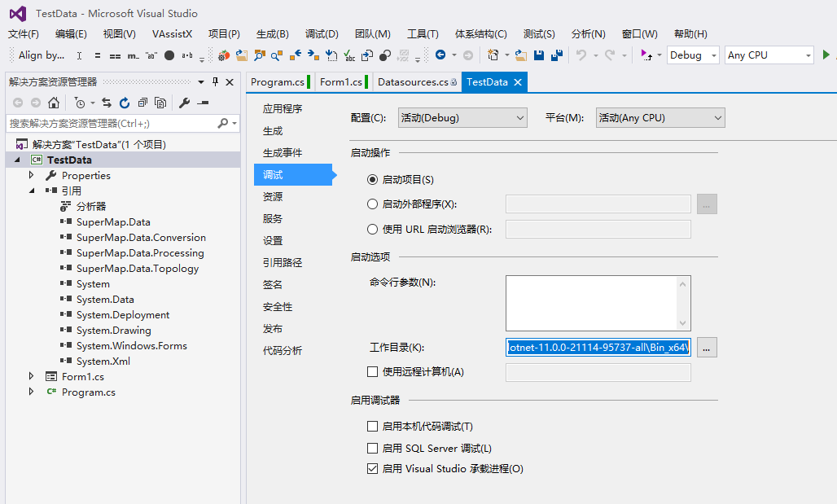The image size is (837, 504).
Task: Click the Pending Changes Filter clock icon
Action: click(80, 103)
